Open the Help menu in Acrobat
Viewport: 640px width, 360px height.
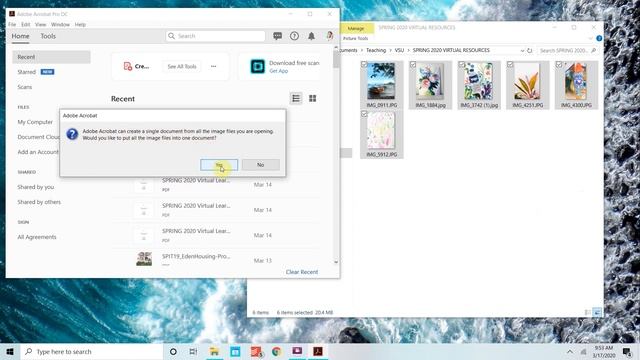pos(80,24)
